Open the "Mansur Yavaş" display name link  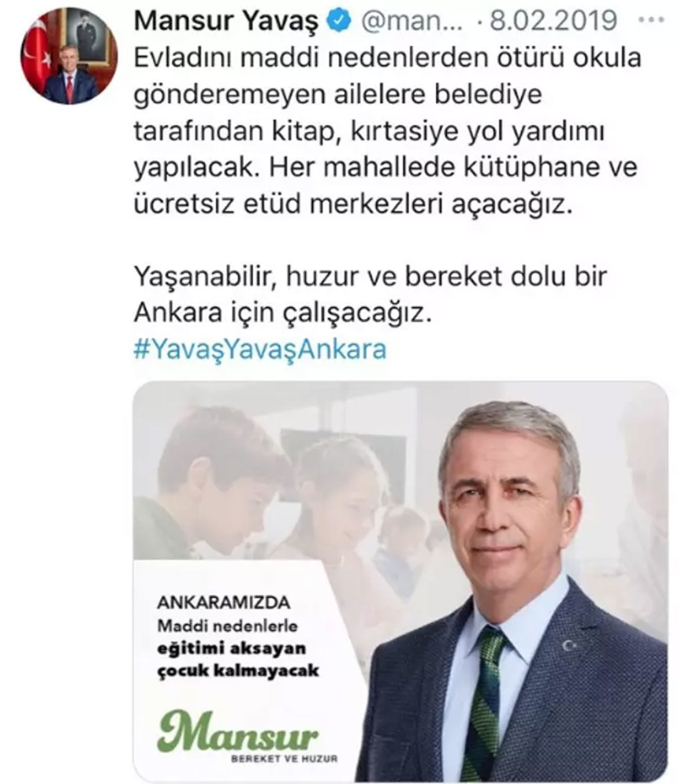point(226,21)
